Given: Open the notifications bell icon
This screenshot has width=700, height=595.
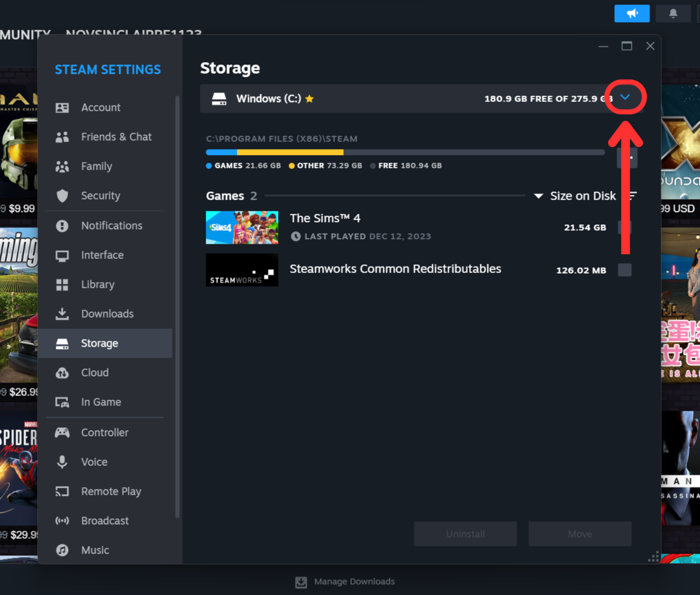Looking at the screenshot, I should click(673, 13).
